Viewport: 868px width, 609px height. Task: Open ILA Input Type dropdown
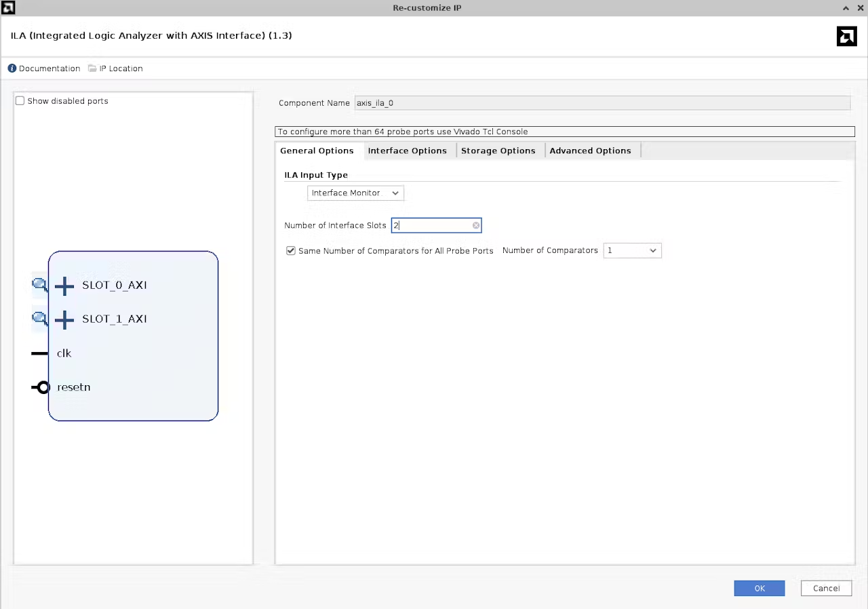click(x=355, y=193)
